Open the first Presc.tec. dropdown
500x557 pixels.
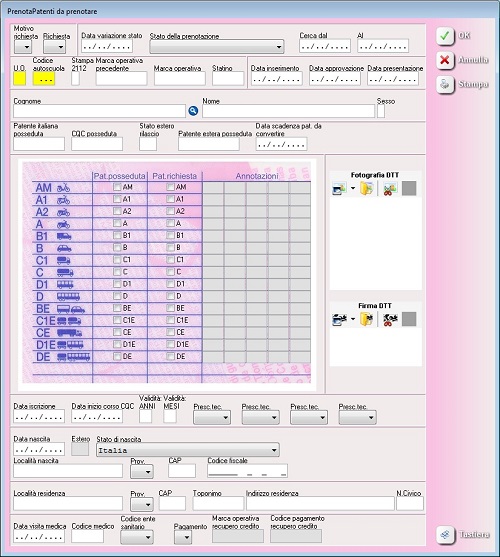[x=212, y=417]
